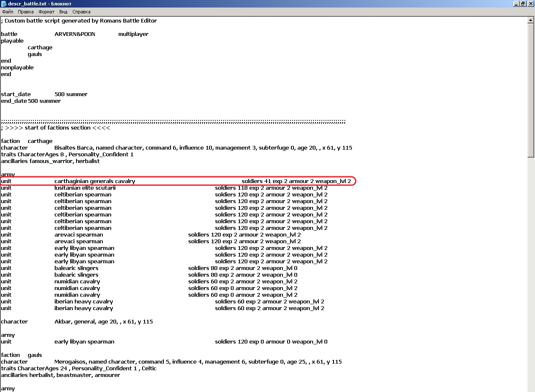Open the Правка menu
Screen dimensions: 535x392
(25, 12)
